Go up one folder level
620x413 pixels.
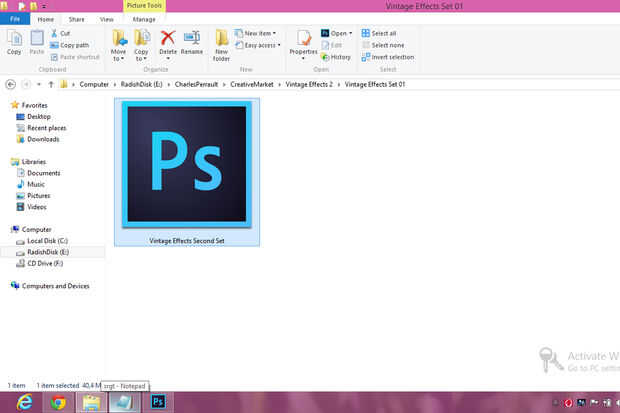coord(51,84)
